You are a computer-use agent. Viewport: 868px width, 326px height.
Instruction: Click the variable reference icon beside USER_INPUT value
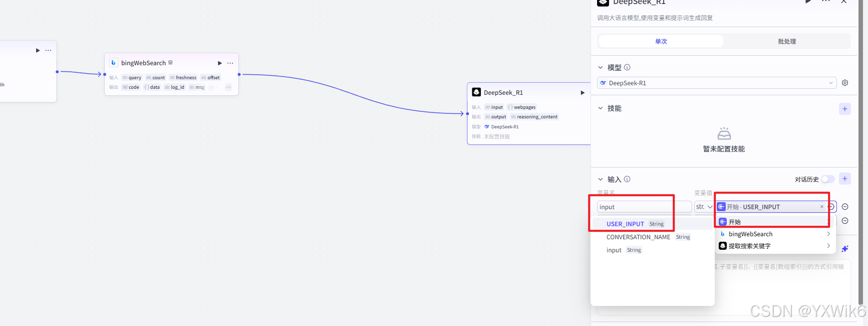[831, 207]
